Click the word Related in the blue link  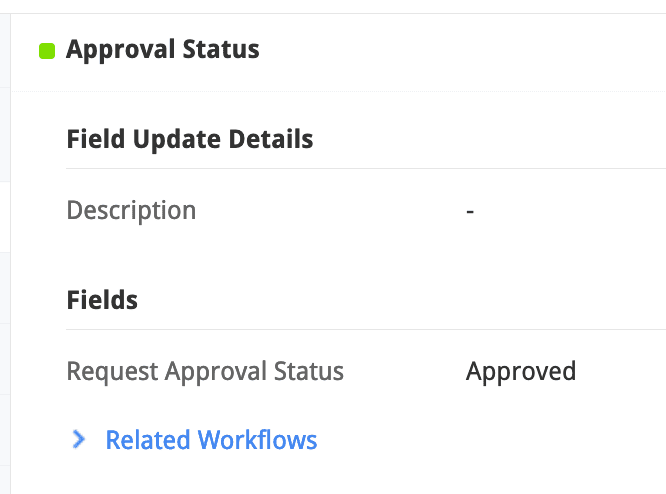pyautogui.click(x=149, y=440)
